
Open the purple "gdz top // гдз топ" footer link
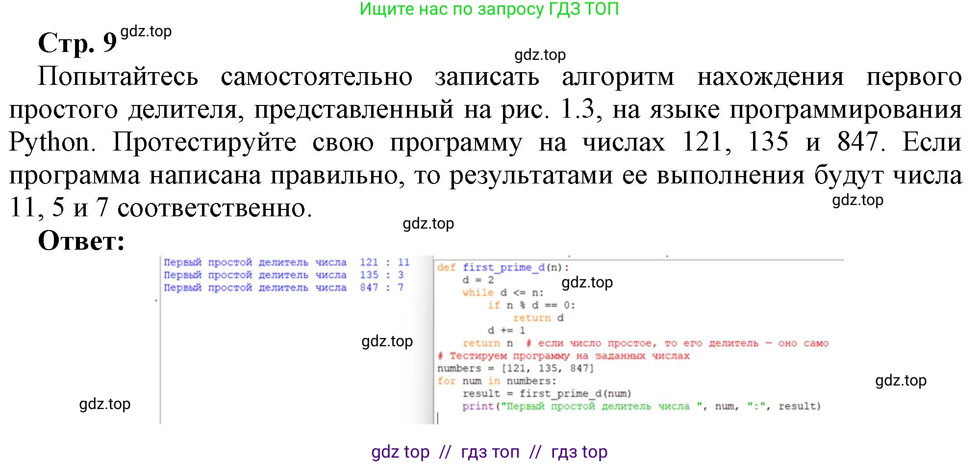(489, 452)
